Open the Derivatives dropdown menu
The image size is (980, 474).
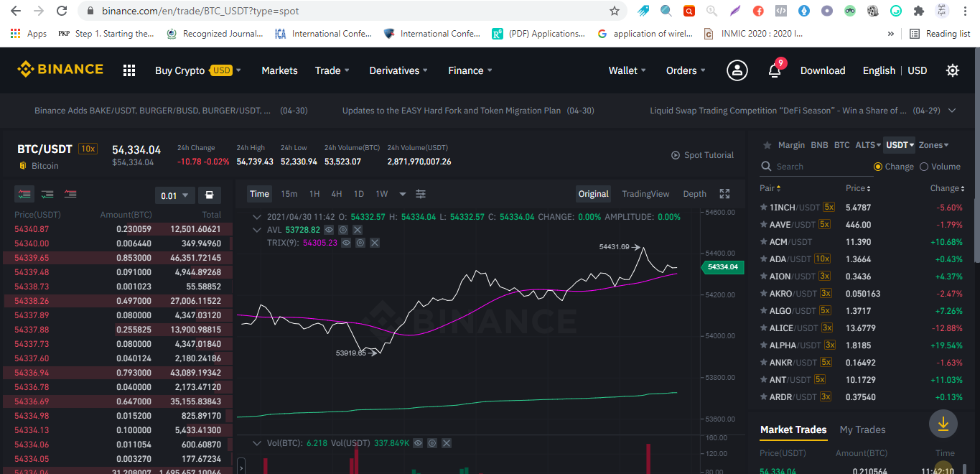click(398, 70)
